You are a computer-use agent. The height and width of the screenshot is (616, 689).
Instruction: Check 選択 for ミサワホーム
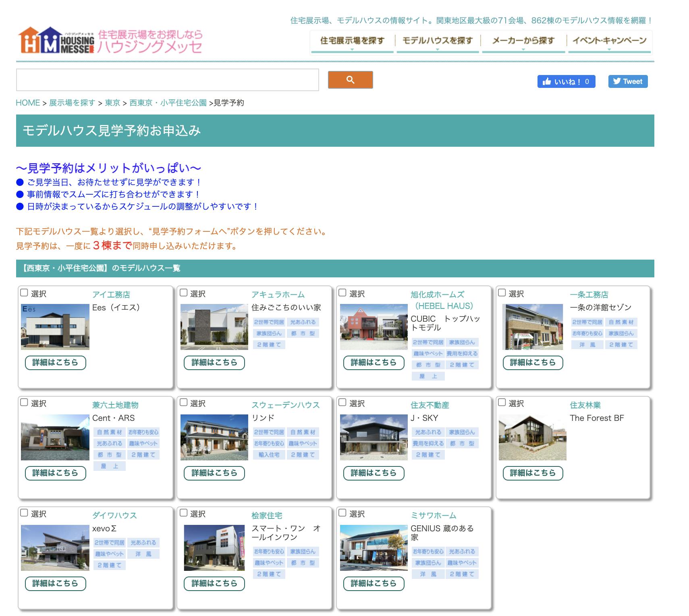tap(342, 513)
